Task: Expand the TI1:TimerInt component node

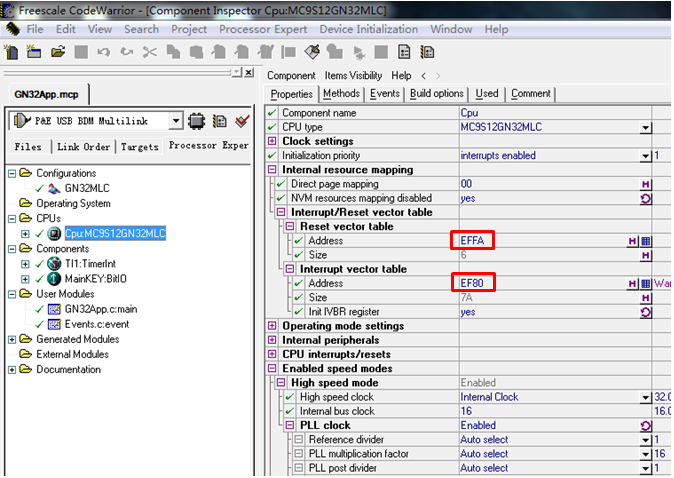Action: 25,264
